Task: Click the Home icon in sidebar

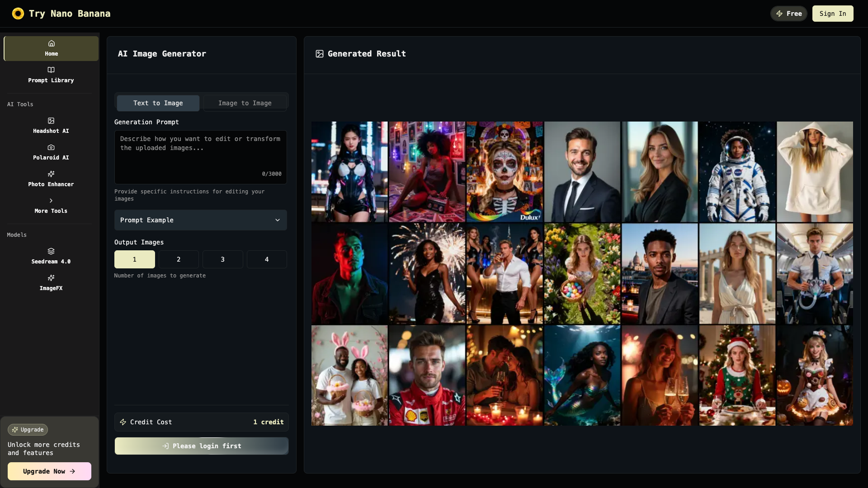Action: [x=51, y=43]
